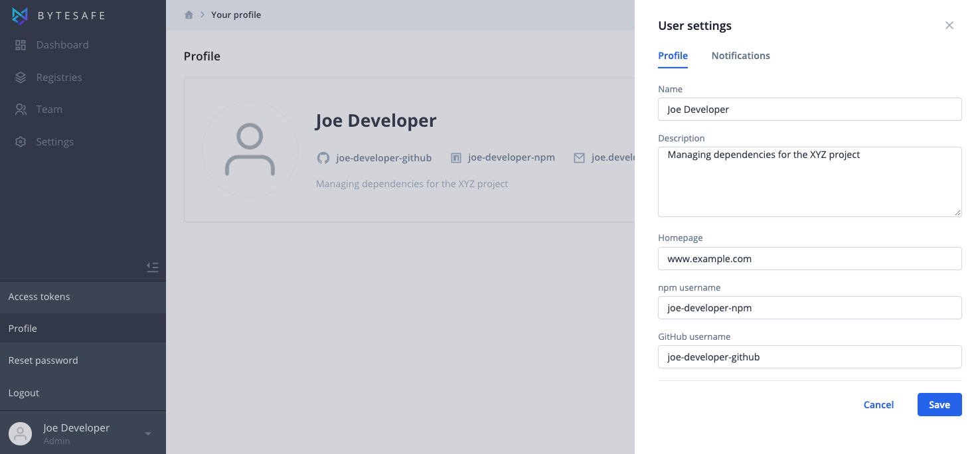Click the BYTESAFE brand text
This screenshot has width=980, height=454.
[72, 16]
